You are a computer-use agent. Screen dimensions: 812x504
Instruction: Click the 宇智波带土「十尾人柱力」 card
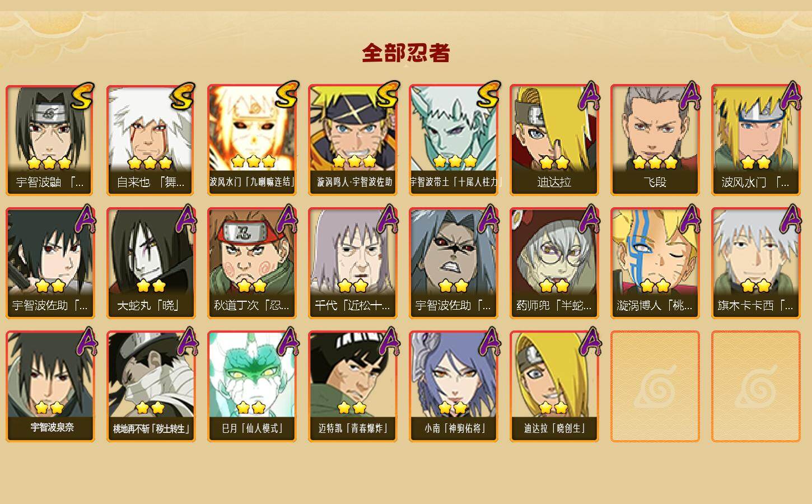(x=453, y=140)
